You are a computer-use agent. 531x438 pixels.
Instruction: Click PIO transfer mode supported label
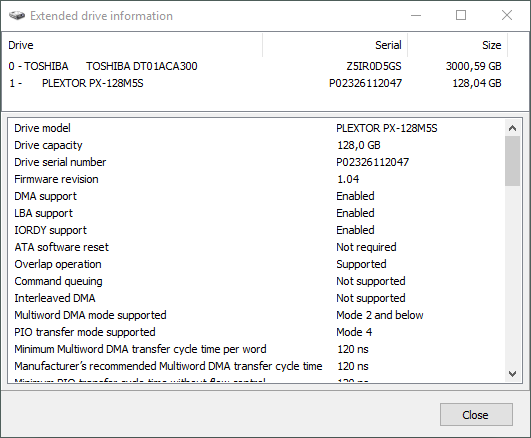click(x=85, y=332)
